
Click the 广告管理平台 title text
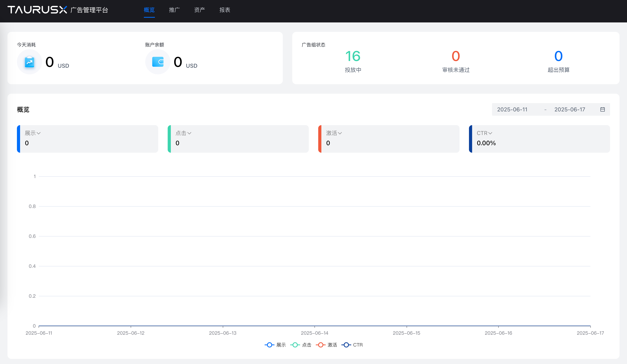(x=89, y=10)
